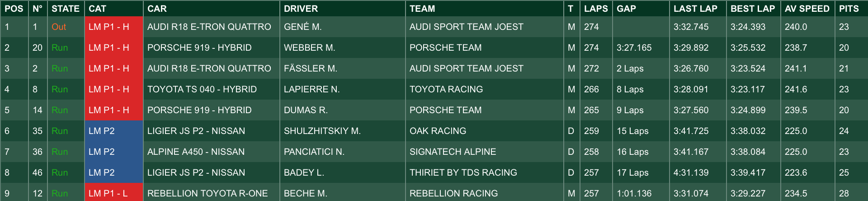Screen dimensions: 868x201
Task: Click best lap time 3:23.117
Action: [x=748, y=89]
